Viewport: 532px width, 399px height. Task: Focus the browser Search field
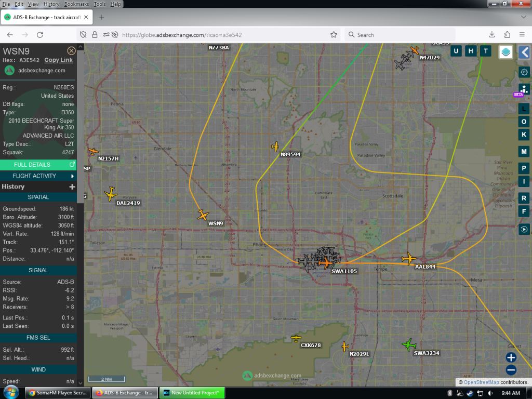(400, 35)
